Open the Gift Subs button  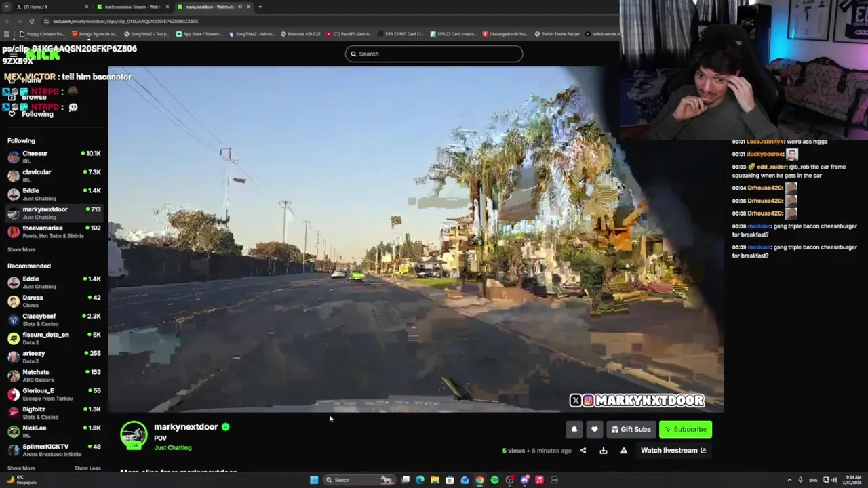point(631,429)
